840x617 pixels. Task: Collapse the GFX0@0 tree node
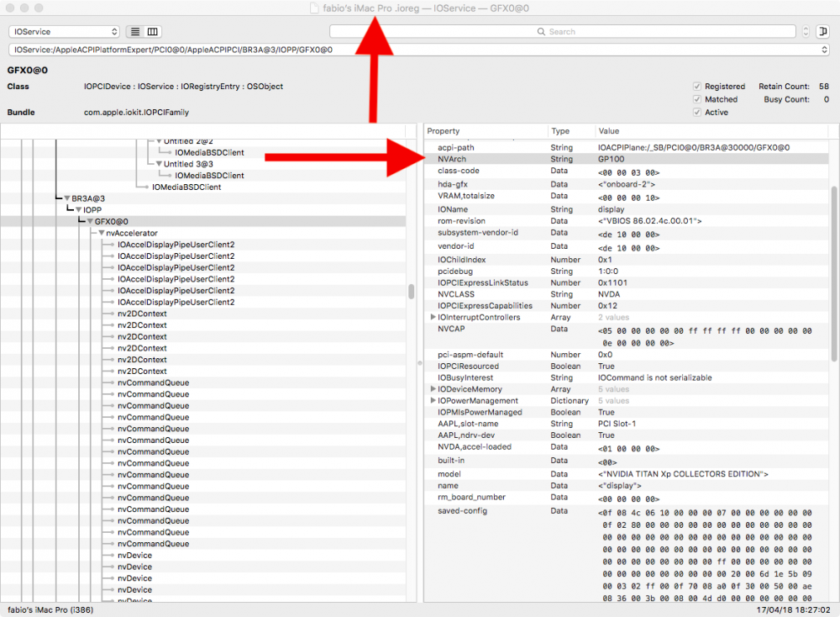click(x=90, y=221)
